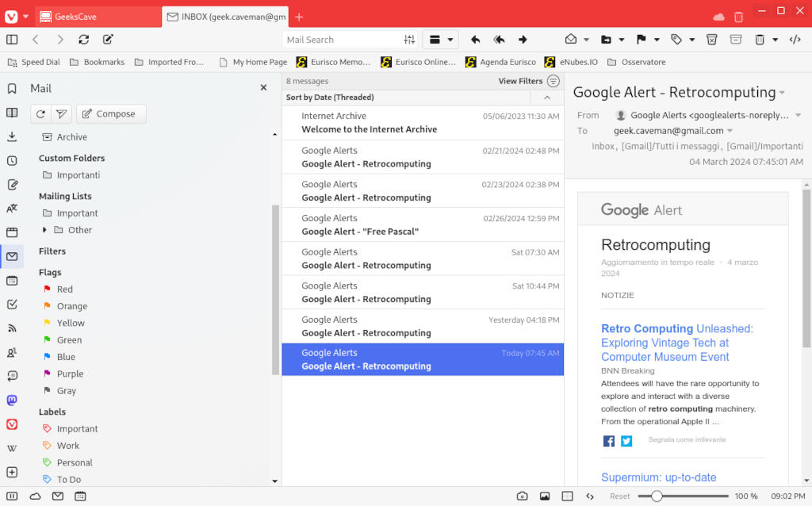812x506 pixels.
Task: Click inside Mail Search field
Action: [343, 40]
